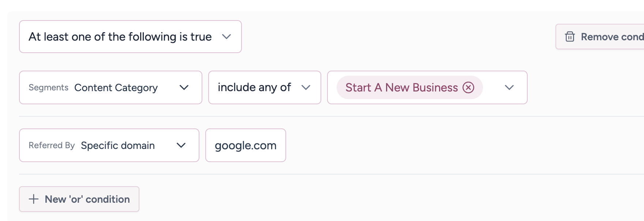Image resolution: width=644 pixels, height=221 pixels.
Task: Click chevron arrow beside include any of
Action: pyautogui.click(x=306, y=87)
